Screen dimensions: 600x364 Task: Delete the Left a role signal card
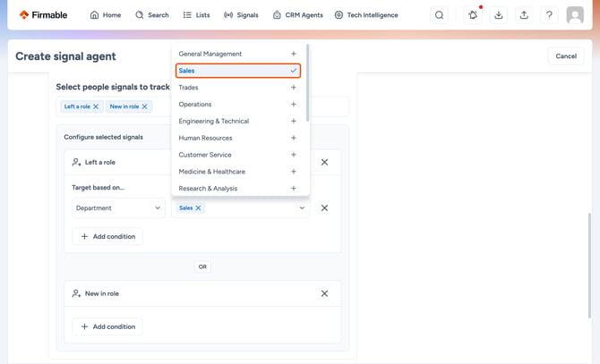[x=324, y=163]
